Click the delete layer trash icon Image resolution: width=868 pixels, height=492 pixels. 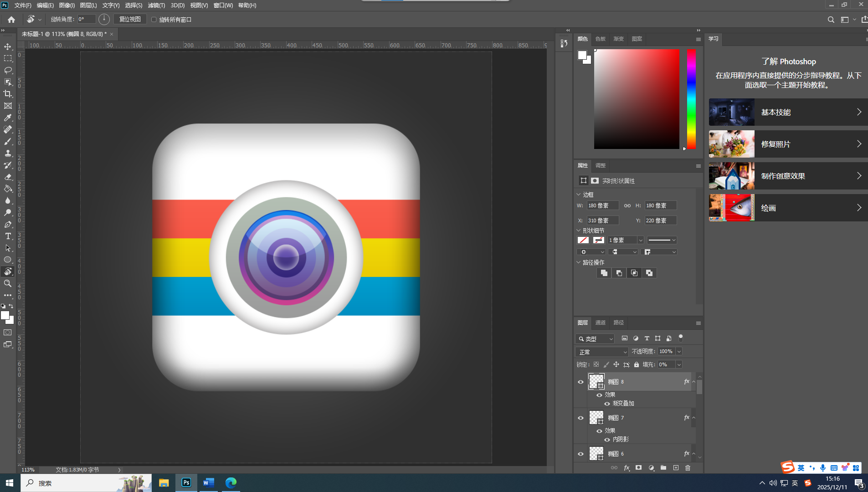[x=688, y=468]
